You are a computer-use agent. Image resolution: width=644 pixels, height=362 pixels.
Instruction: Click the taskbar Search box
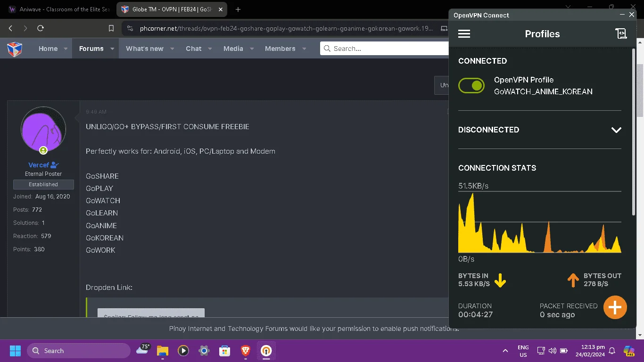(x=79, y=351)
